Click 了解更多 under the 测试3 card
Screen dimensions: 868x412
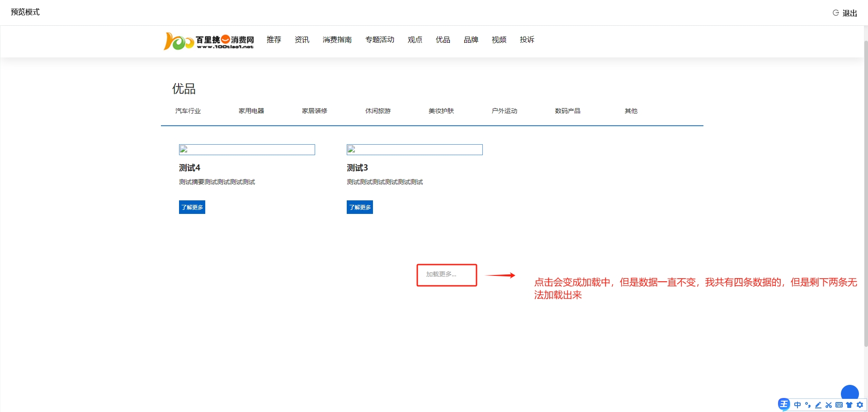pyautogui.click(x=360, y=207)
